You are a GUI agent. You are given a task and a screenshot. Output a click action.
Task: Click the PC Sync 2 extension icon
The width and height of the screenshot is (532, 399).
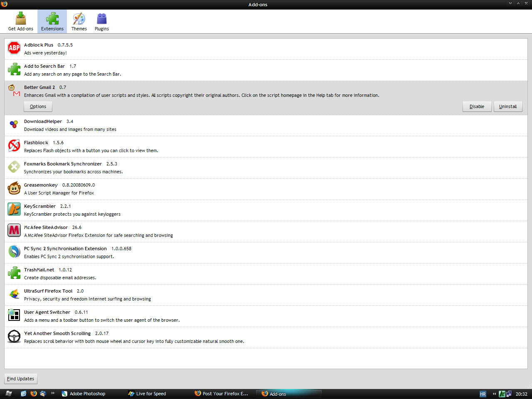point(14,252)
